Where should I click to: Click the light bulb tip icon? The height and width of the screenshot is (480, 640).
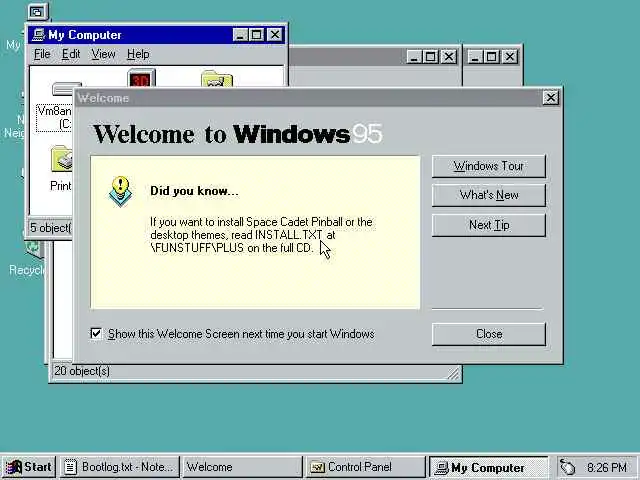[120, 191]
